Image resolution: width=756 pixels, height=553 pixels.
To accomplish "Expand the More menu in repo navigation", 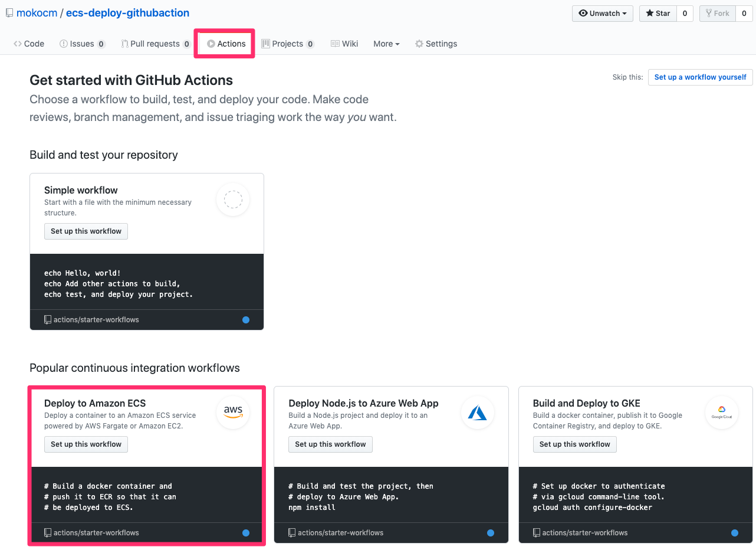I will pos(386,44).
